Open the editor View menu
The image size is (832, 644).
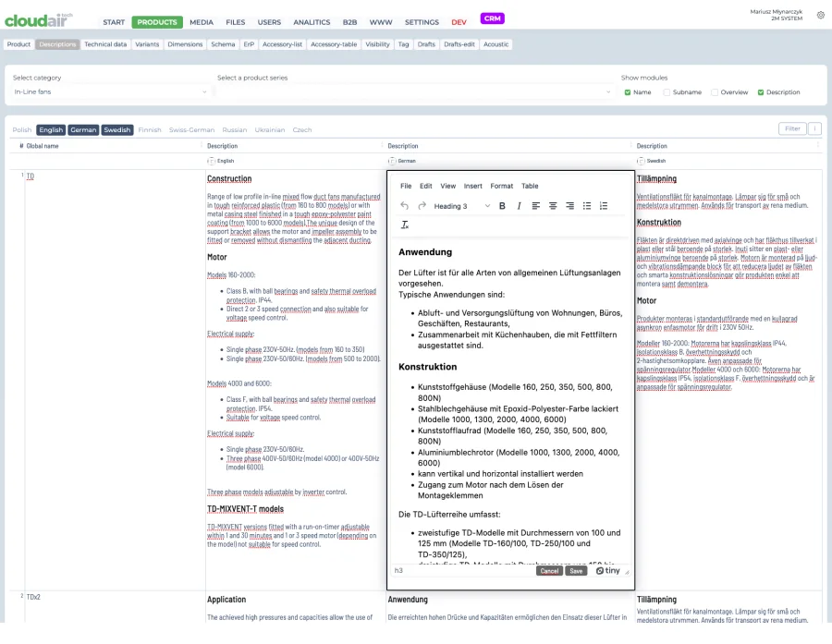pos(447,187)
